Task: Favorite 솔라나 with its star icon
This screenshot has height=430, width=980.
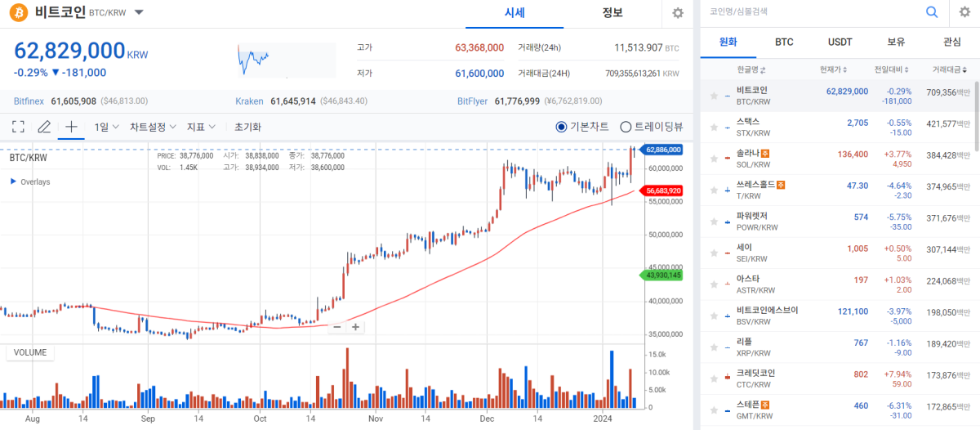Action: point(715,154)
